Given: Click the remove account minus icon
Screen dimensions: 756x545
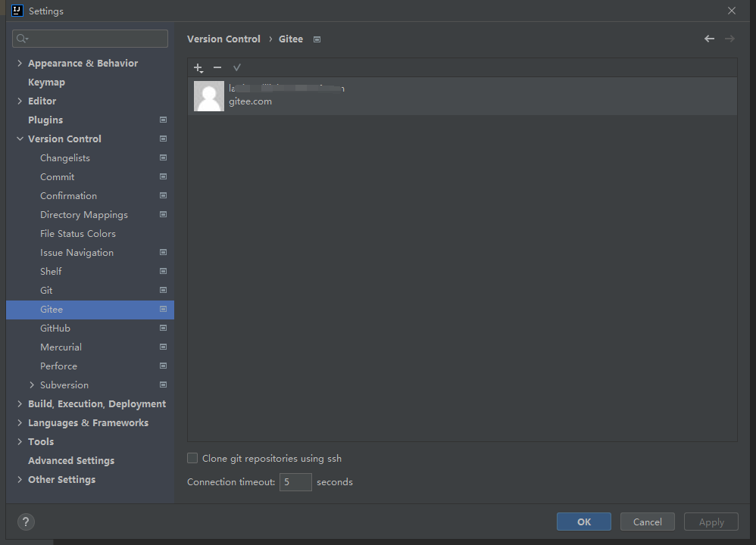Looking at the screenshot, I should click(x=217, y=68).
